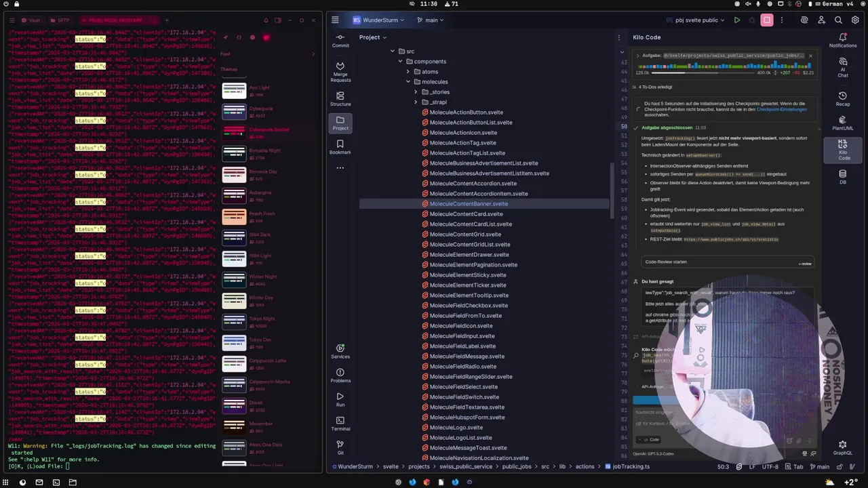Expand the Aufgabe task header chevron

pos(636,56)
